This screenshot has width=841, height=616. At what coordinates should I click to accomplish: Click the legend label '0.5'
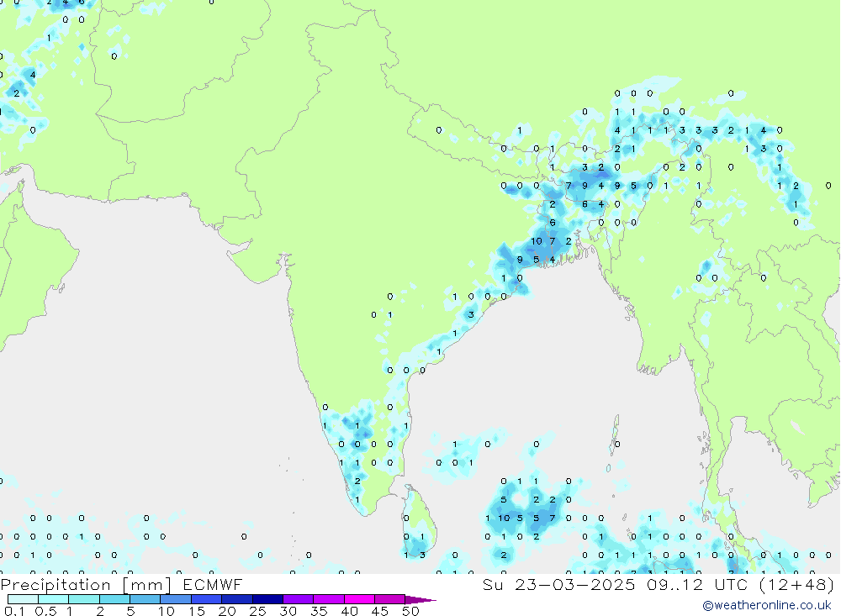click(x=45, y=611)
